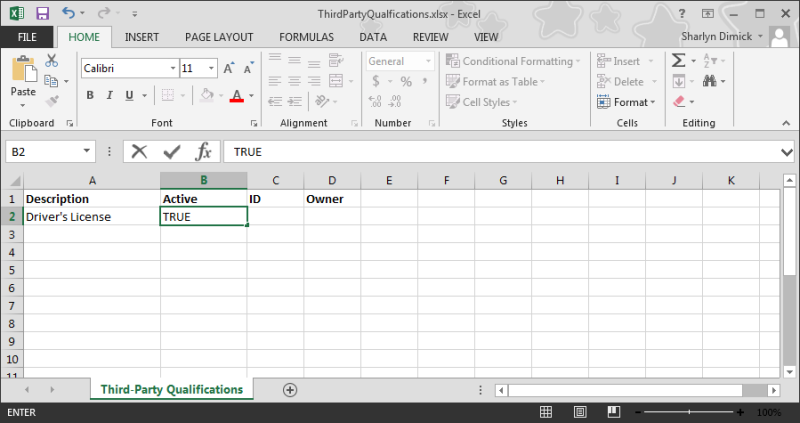Open Insert Function fx icon

pos(203,151)
